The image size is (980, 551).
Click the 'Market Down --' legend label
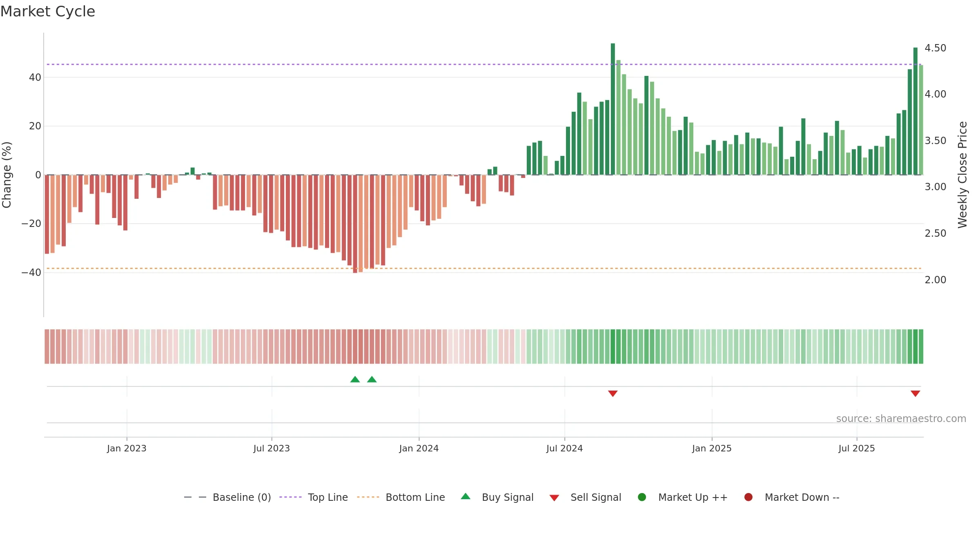click(x=802, y=498)
